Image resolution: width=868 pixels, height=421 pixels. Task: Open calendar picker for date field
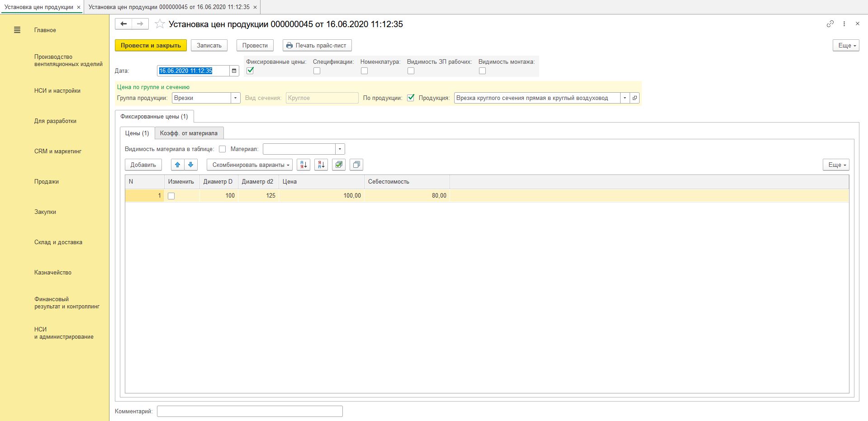point(234,71)
